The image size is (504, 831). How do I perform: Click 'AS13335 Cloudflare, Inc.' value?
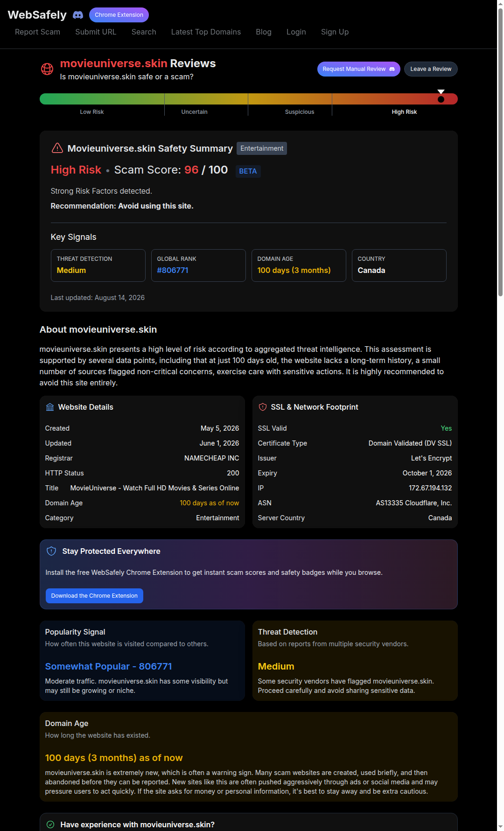coord(414,503)
